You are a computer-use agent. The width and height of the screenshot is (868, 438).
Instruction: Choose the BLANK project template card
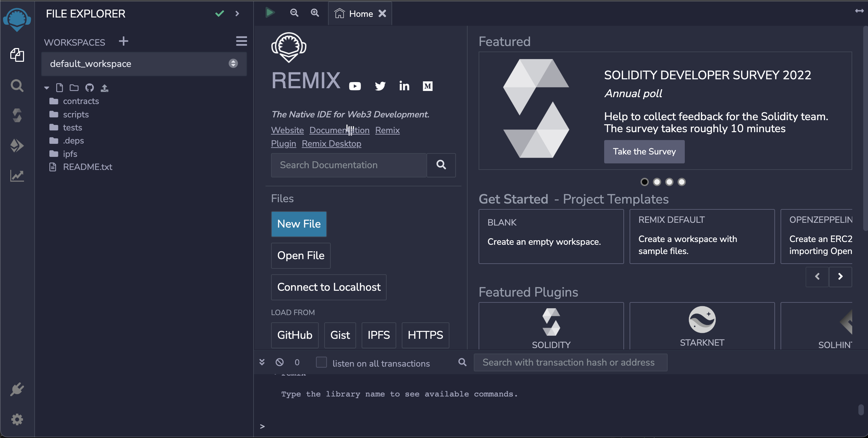(551, 237)
